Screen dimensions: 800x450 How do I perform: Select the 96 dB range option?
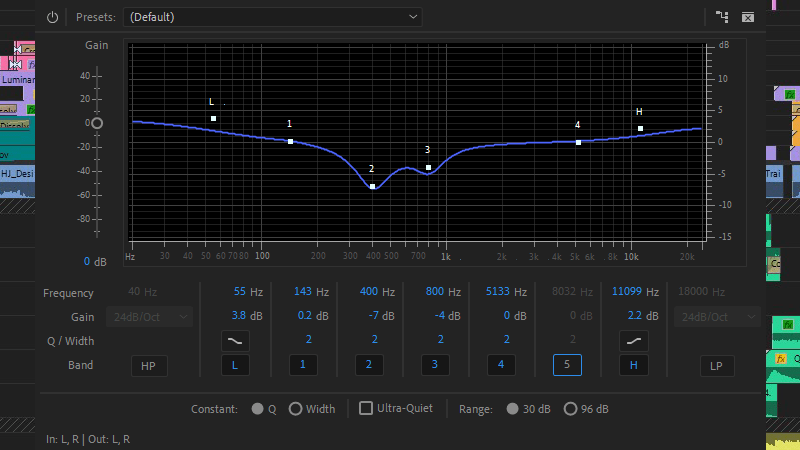click(570, 409)
